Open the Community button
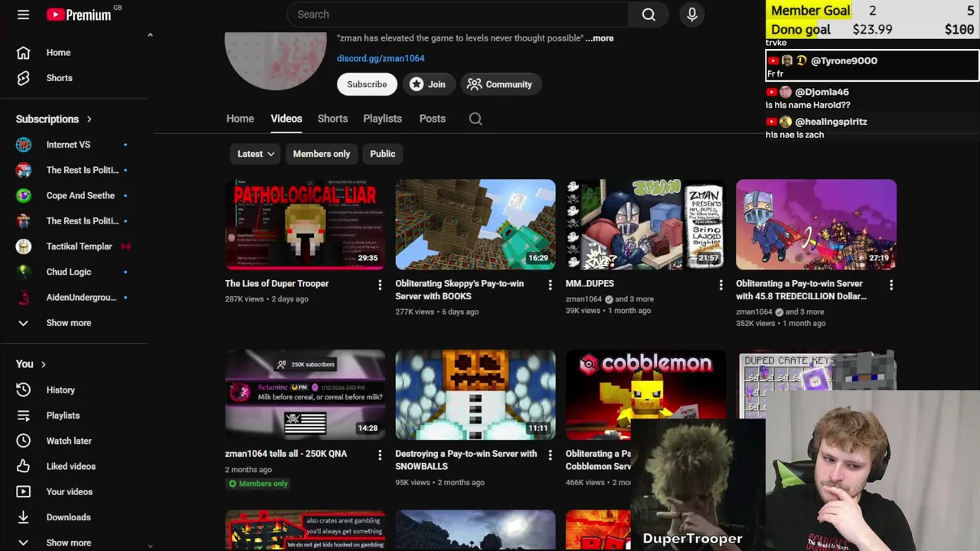 pyautogui.click(x=500, y=84)
